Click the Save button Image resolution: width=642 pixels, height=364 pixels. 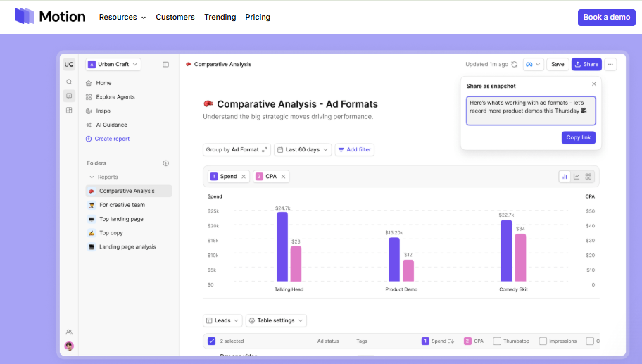pyautogui.click(x=558, y=64)
